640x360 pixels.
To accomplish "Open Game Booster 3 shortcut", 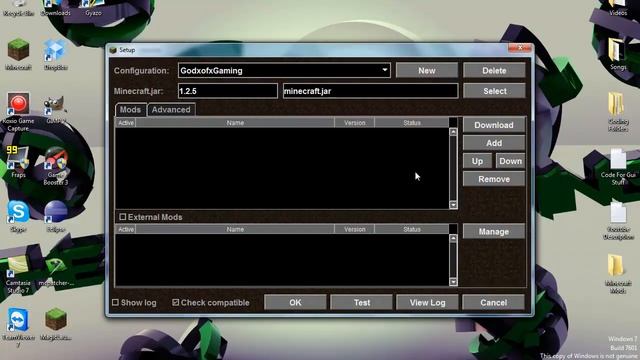I will click(x=56, y=166).
